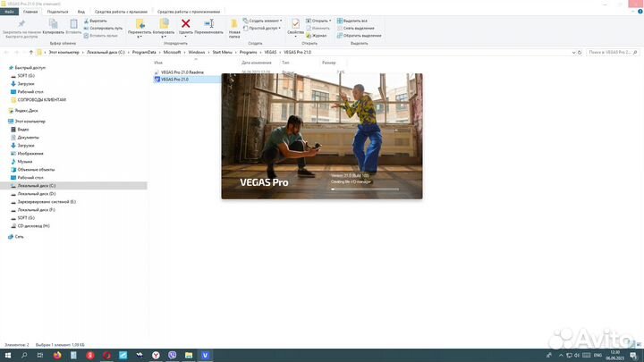Select Сеть in navigation pane

coord(19,237)
